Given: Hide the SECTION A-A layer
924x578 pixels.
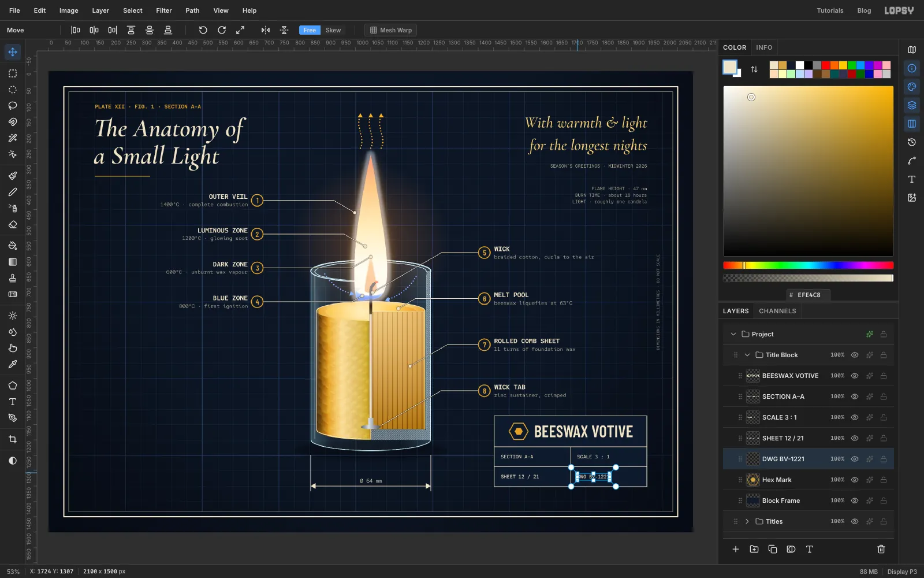Looking at the screenshot, I should pyautogui.click(x=855, y=397).
